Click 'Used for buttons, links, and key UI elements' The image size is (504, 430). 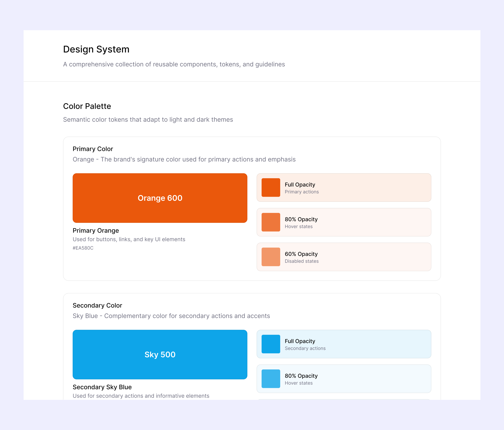click(x=129, y=239)
